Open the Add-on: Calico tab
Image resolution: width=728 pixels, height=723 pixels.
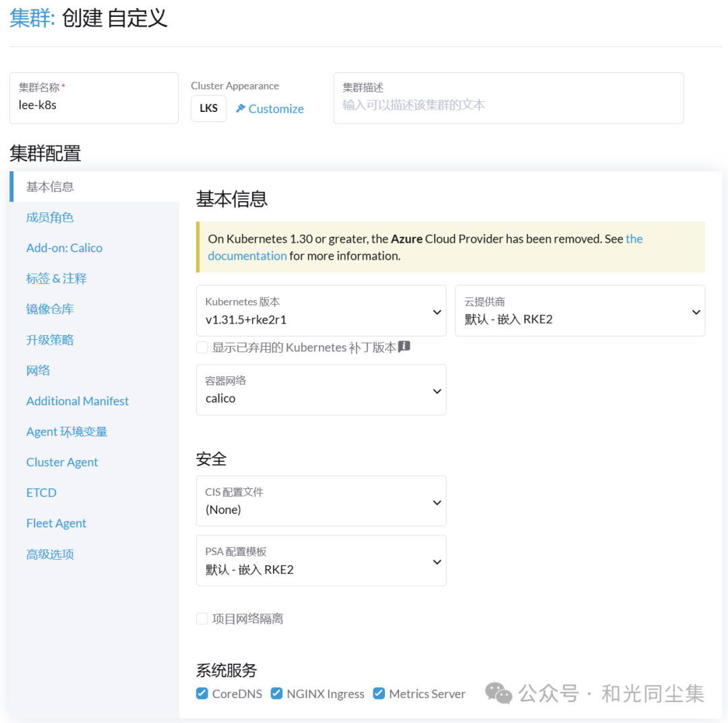94,248
